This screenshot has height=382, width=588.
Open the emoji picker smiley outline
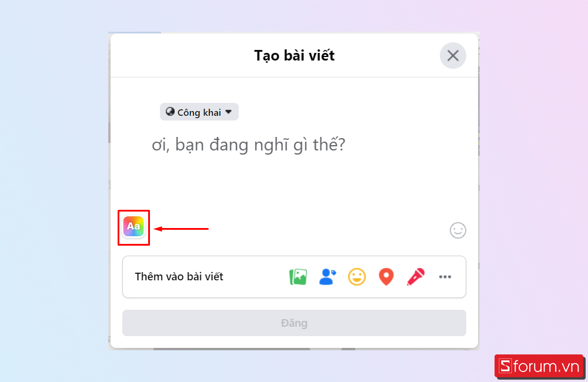458,230
